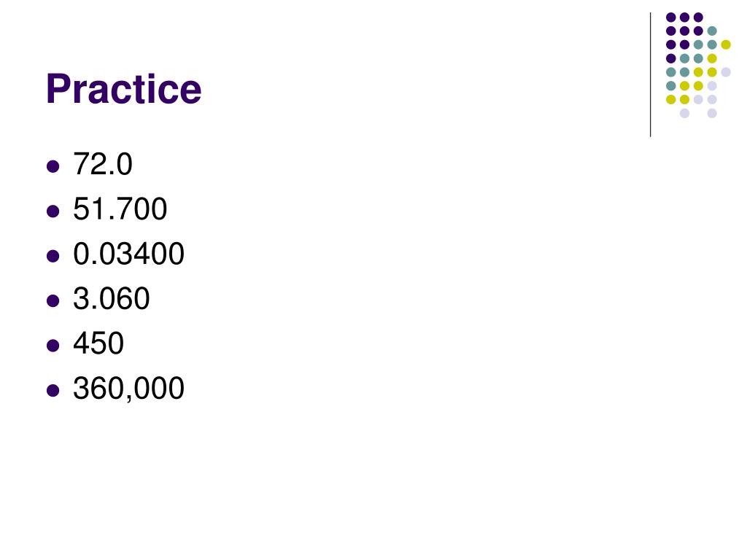Image resolution: width=747 pixels, height=560 pixels.
Task: Select the 51.700 bullet text
Action: click(120, 209)
